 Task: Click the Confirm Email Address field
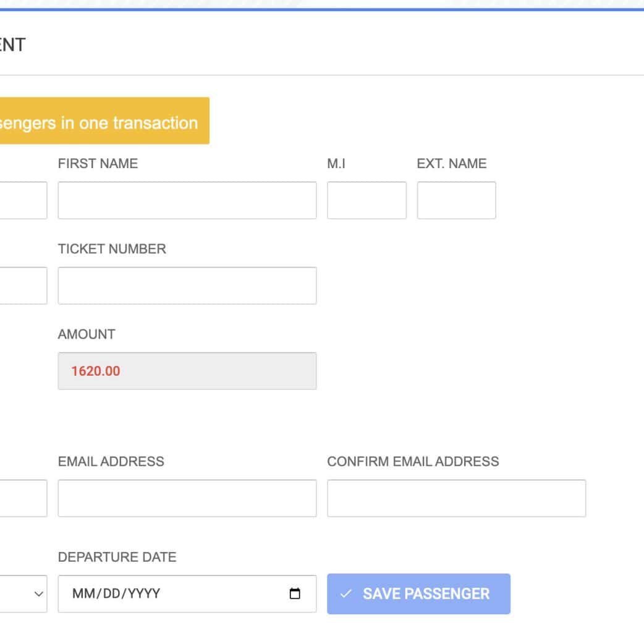coord(456,498)
